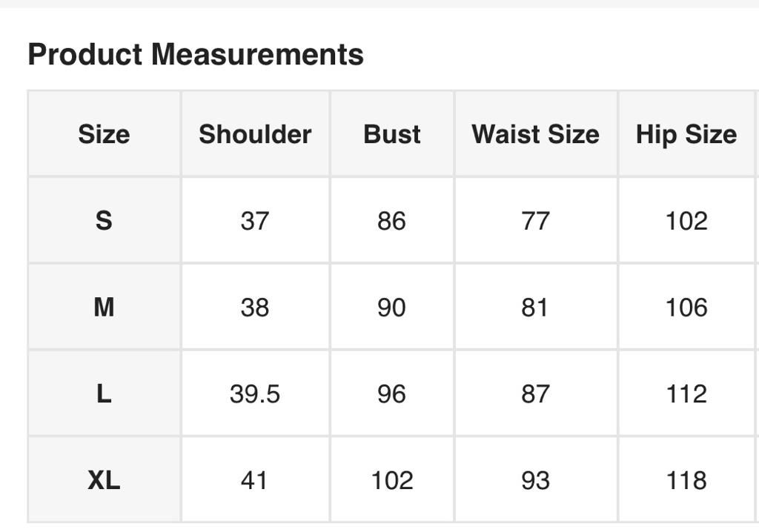Screen dimensions: 759x532
Task: Select the bust value 96 for size L
Action: 391,394
